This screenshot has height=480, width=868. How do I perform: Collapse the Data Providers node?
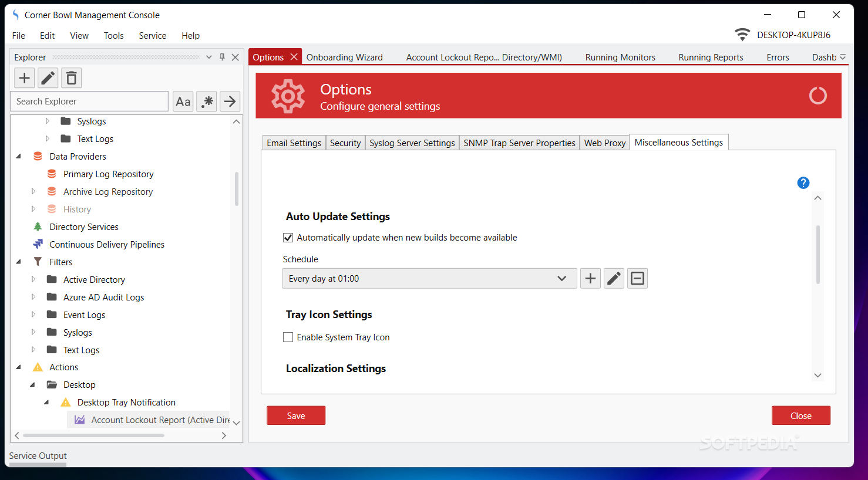coord(19,156)
